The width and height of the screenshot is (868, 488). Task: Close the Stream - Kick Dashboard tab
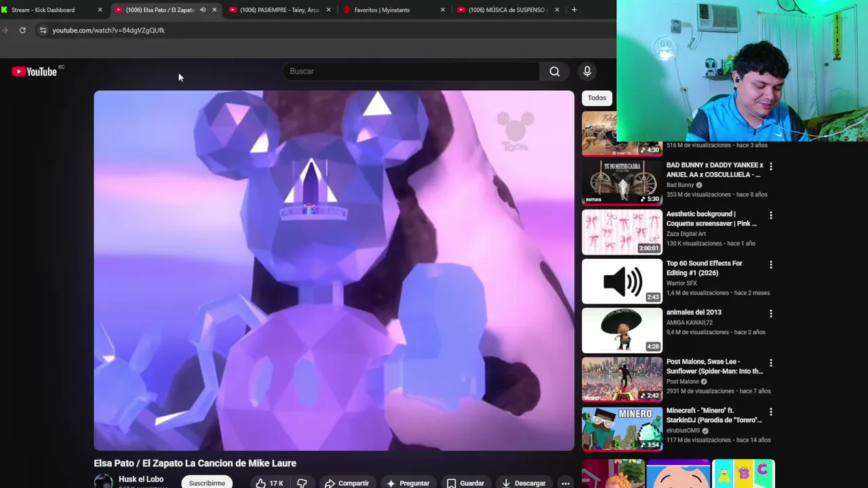[100, 9]
